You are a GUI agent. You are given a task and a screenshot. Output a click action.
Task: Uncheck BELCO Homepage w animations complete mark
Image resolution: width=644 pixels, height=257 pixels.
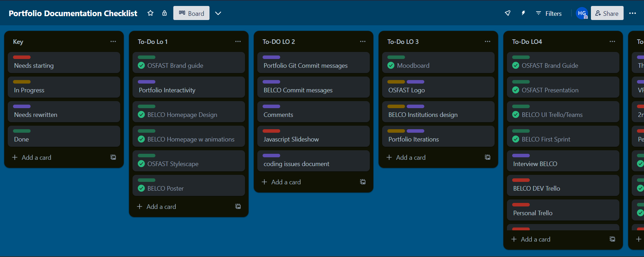(141, 139)
